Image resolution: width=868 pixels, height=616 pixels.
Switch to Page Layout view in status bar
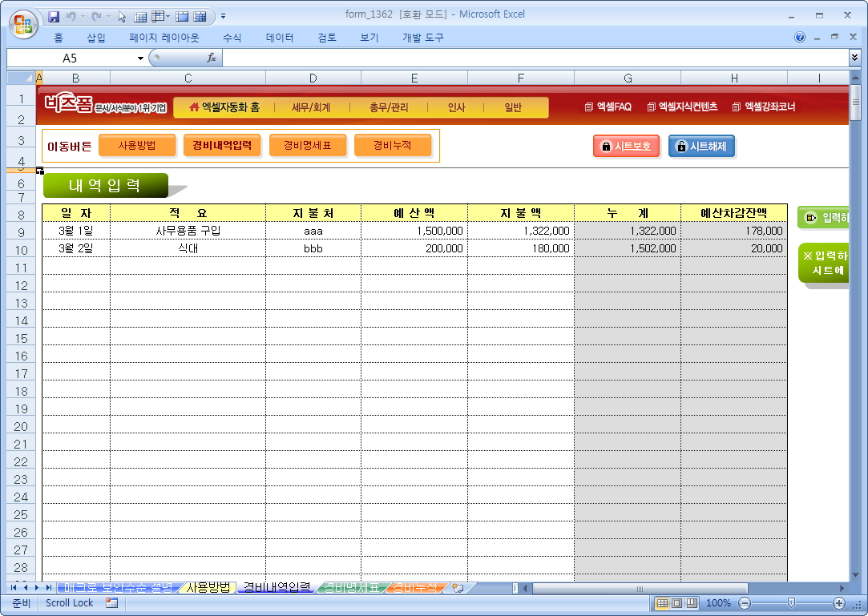click(x=677, y=603)
